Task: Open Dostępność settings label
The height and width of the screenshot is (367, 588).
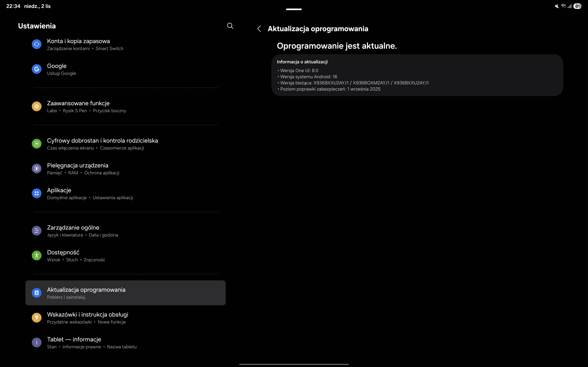Action: pyautogui.click(x=63, y=252)
